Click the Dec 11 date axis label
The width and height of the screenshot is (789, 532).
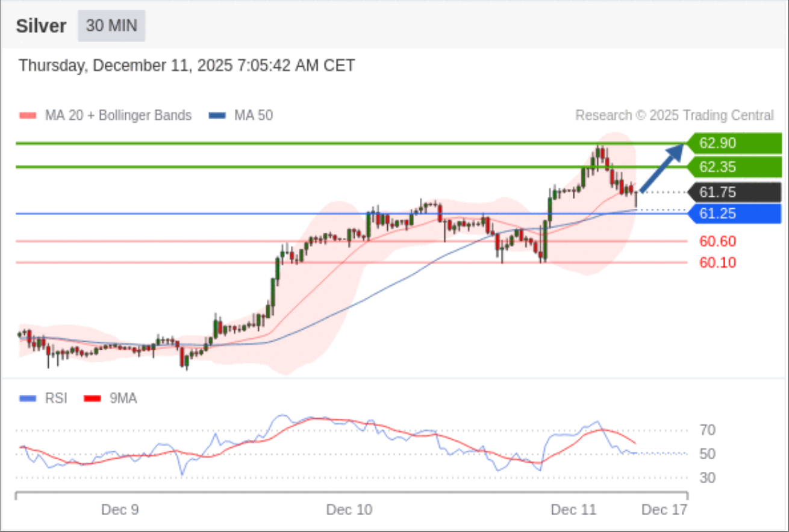[574, 510]
